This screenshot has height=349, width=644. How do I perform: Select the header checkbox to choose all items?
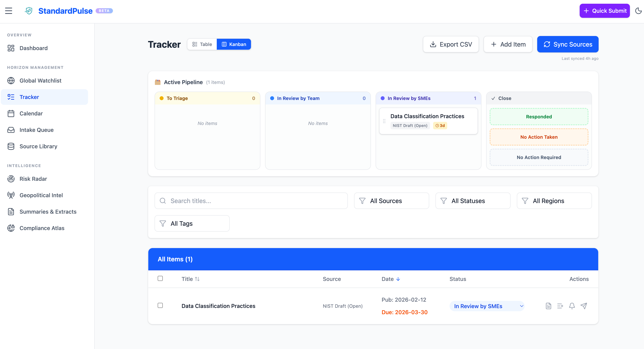coord(160,278)
